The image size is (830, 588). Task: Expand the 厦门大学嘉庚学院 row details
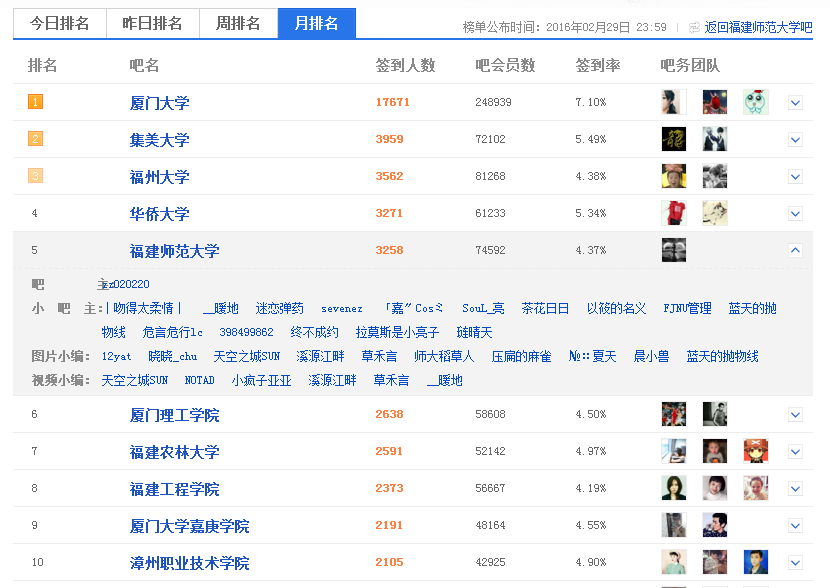click(x=795, y=526)
